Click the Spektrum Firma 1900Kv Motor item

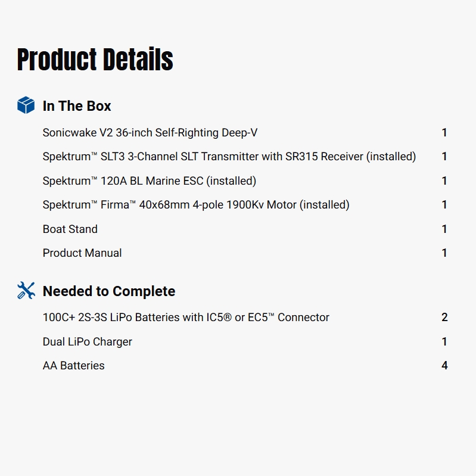click(196, 205)
